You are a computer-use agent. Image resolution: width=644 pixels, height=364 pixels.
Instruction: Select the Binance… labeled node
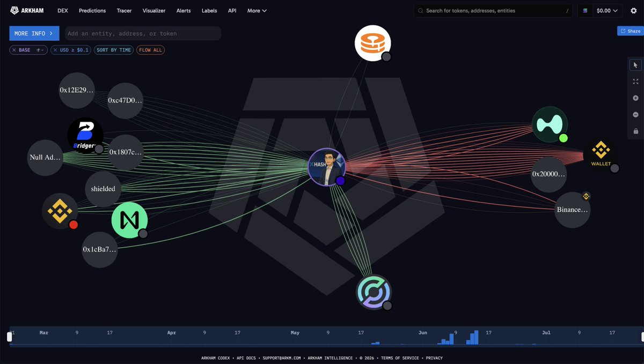[573, 210]
